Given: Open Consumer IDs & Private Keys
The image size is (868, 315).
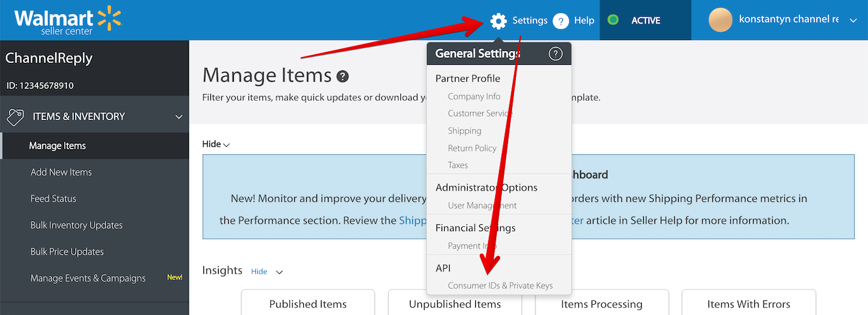Looking at the screenshot, I should (500, 286).
